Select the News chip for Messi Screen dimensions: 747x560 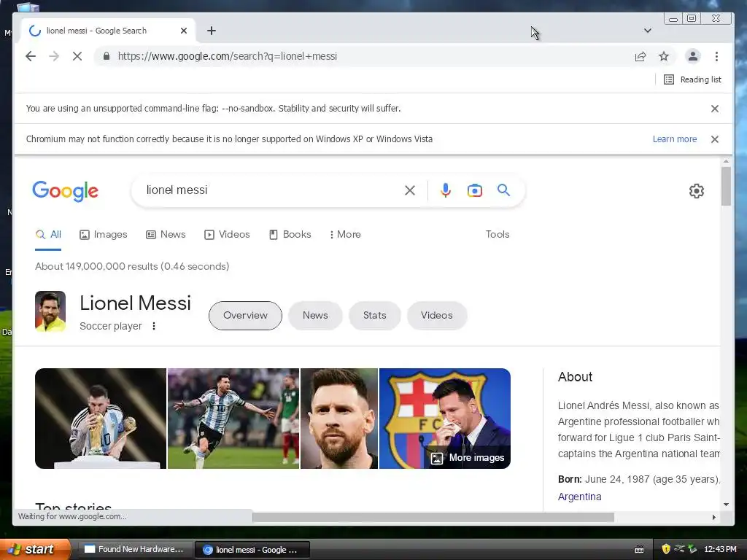315,315
